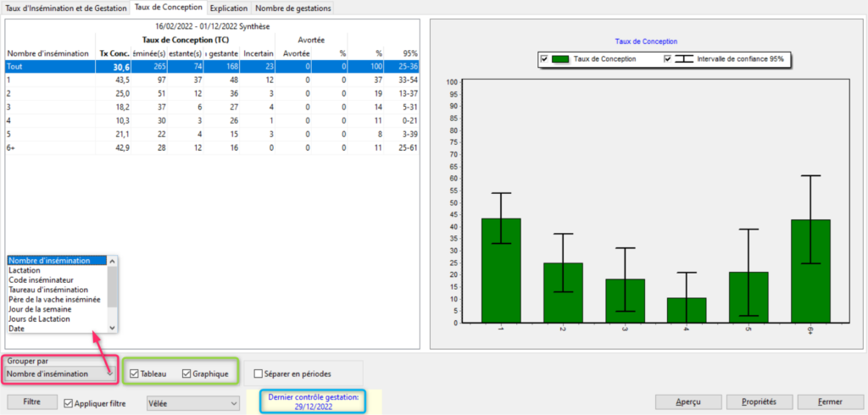Click the Filtre button
This screenshot has width=868, height=415.
click(x=33, y=402)
